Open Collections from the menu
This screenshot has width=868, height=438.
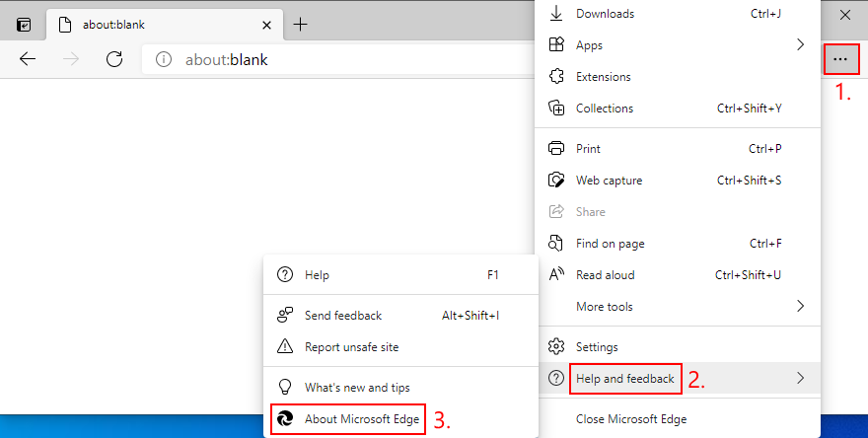click(x=604, y=109)
